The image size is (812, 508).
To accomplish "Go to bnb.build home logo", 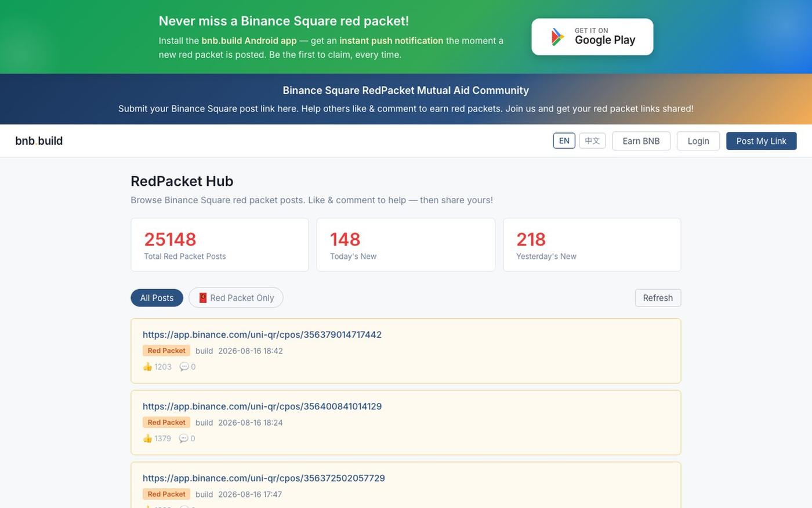I will 39,141.
